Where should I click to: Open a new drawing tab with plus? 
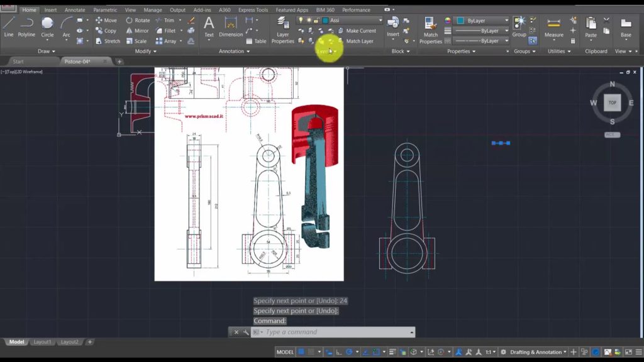coord(119,62)
